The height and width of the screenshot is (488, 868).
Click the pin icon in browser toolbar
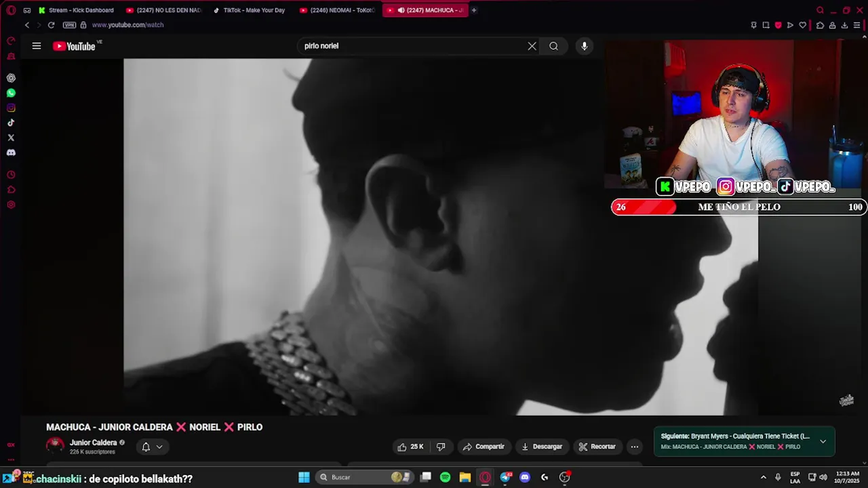753,25
